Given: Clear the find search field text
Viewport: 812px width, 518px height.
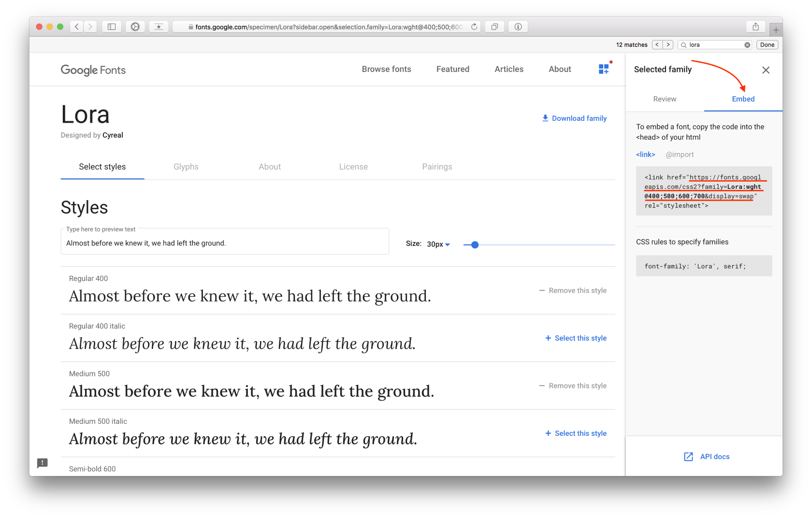Looking at the screenshot, I should coord(747,45).
